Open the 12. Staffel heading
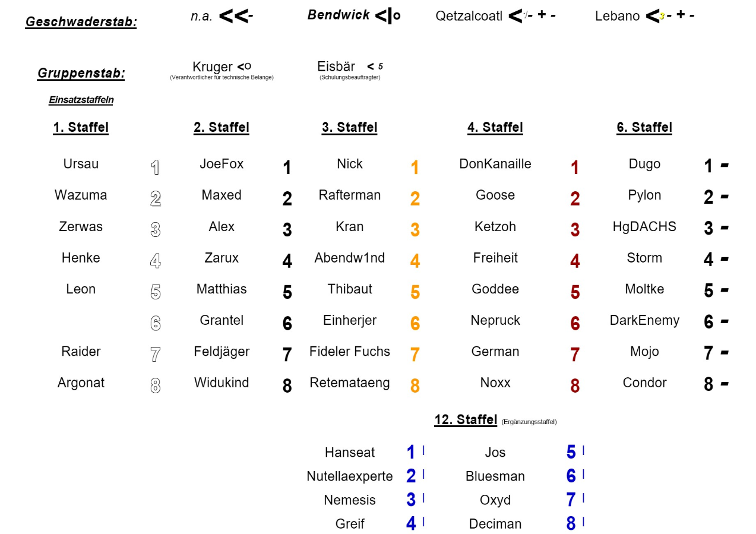The width and height of the screenshot is (756, 534). click(x=466, y=420)
